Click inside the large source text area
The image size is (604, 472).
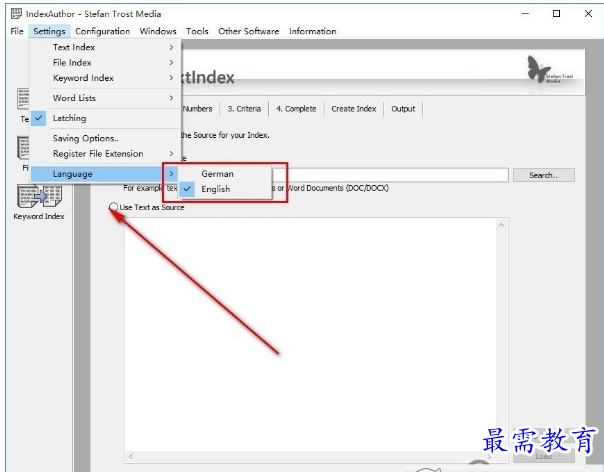[310, 334]
